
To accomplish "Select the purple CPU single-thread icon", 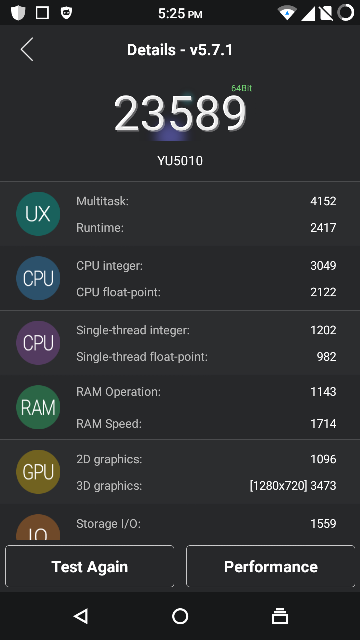I will (x=38, y=343).
